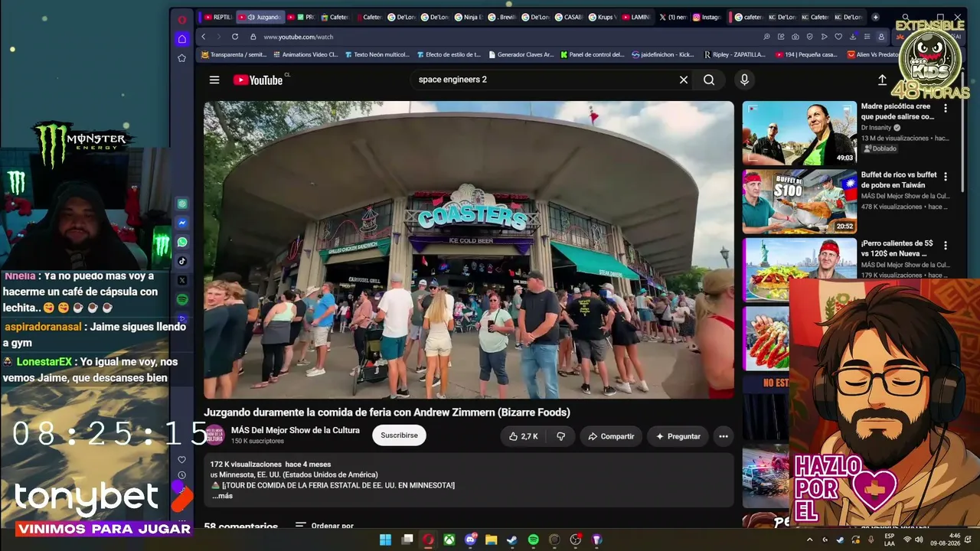Open Buffet de rico vs buffet thumbnail
This screenshot has height=551, width=980.
[x=799, y=201]
